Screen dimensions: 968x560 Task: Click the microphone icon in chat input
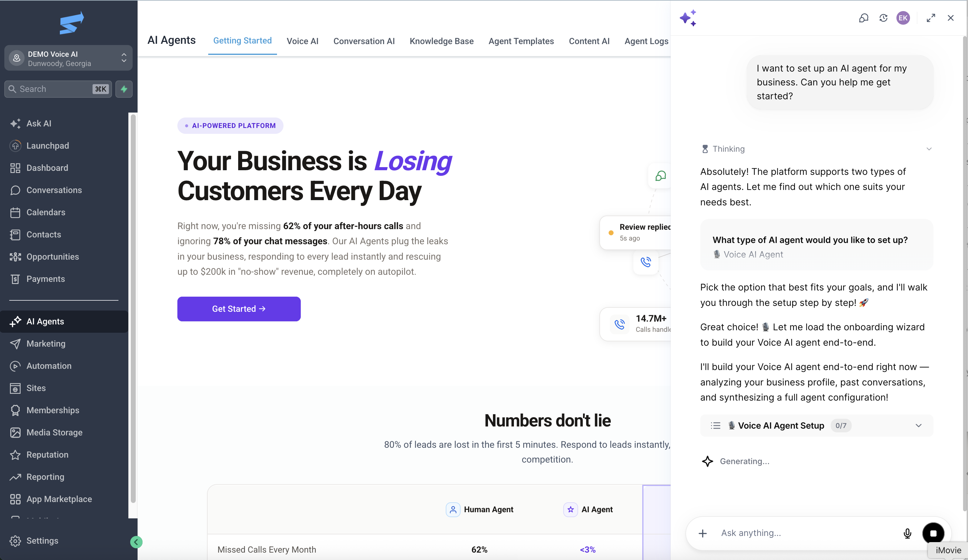click(907, 533)
